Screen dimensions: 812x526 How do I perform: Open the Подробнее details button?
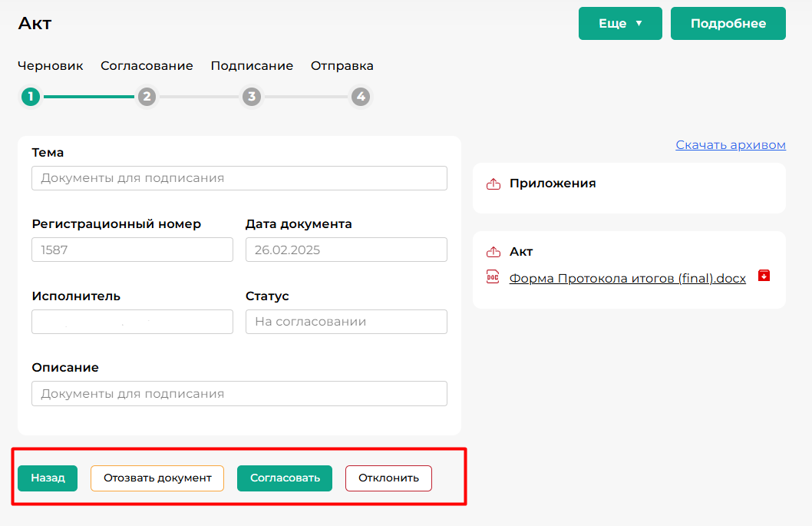728,24
